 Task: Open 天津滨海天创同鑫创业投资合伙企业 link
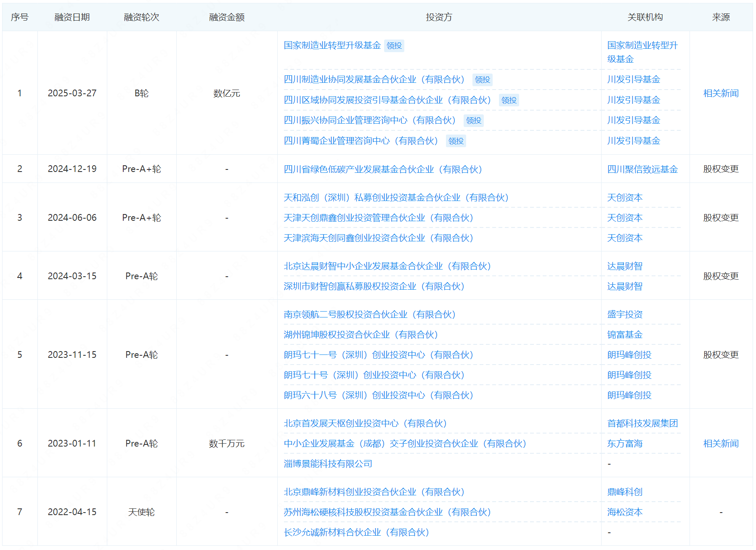pyautogui.click(x=379, y=238)
